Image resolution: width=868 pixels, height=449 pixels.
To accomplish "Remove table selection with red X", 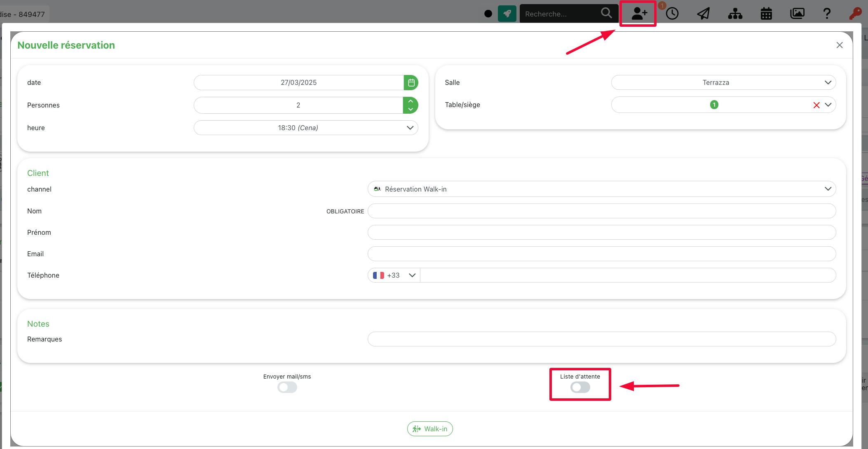I will (816, 105).
